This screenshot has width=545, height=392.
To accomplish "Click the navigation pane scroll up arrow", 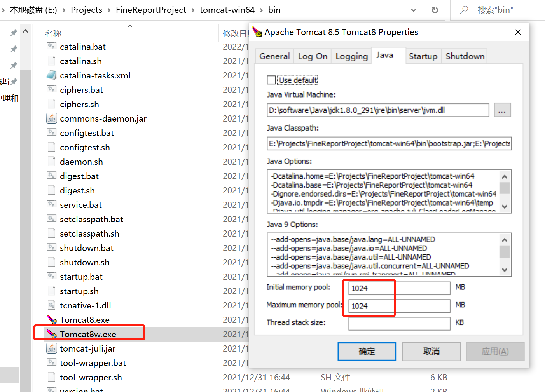I will point(26,31).
